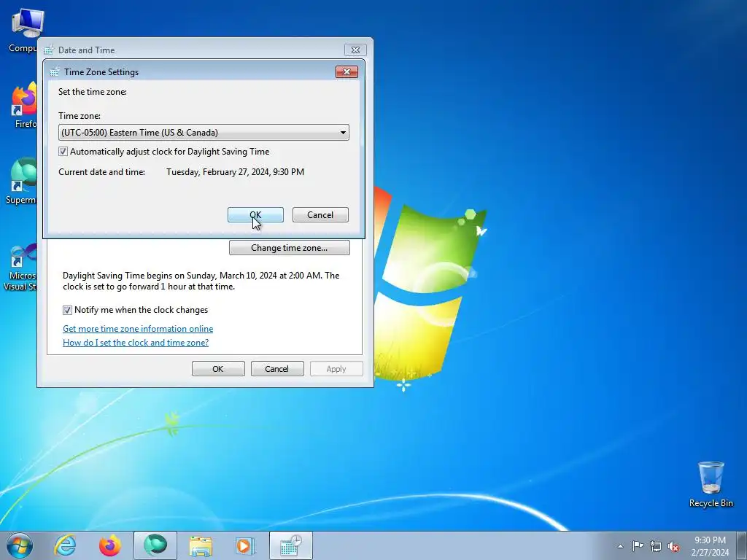
Task: Select Microsoft Visual Studio desktop shortcut
Action: [x=20, y=267]
